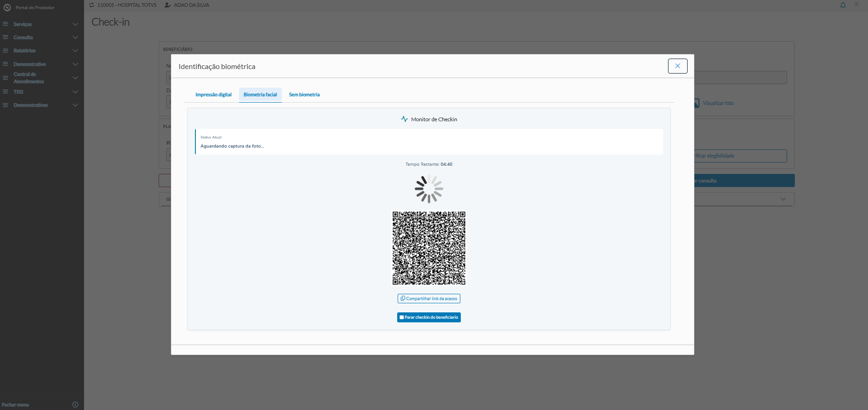Click the Tempo Restante 04:40 timer
The height and width of the screenshot is (410, 868).
pyautogui.click(x=429, y=164)
